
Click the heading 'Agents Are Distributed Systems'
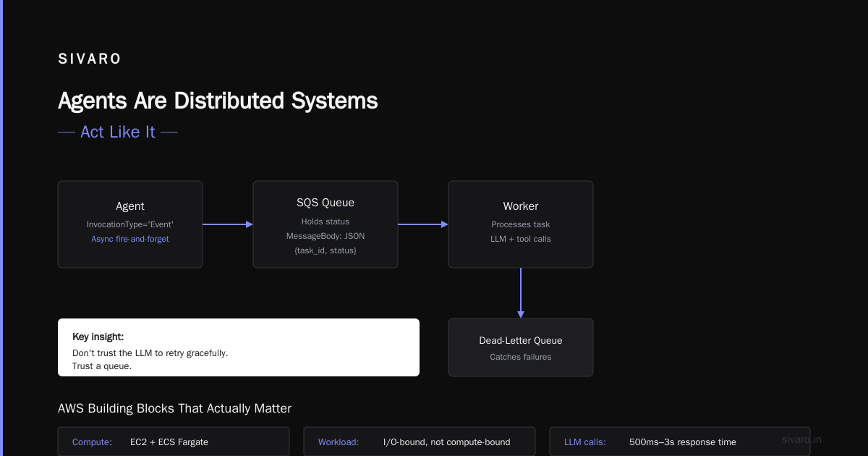pos(218,101)
